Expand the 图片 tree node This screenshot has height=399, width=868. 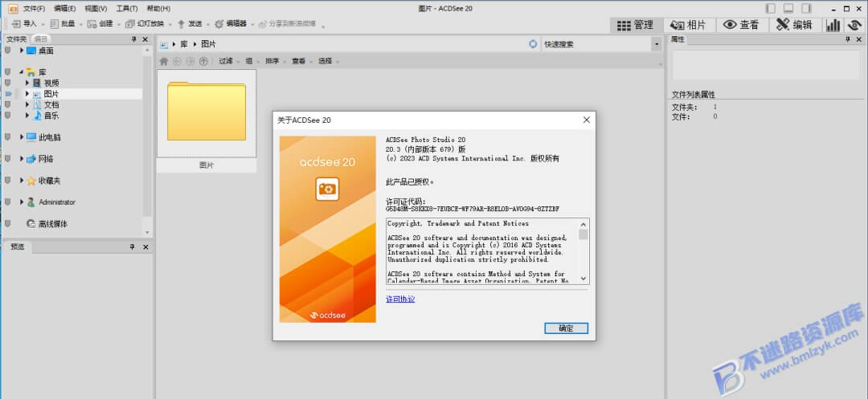click(x=27, y=94)
